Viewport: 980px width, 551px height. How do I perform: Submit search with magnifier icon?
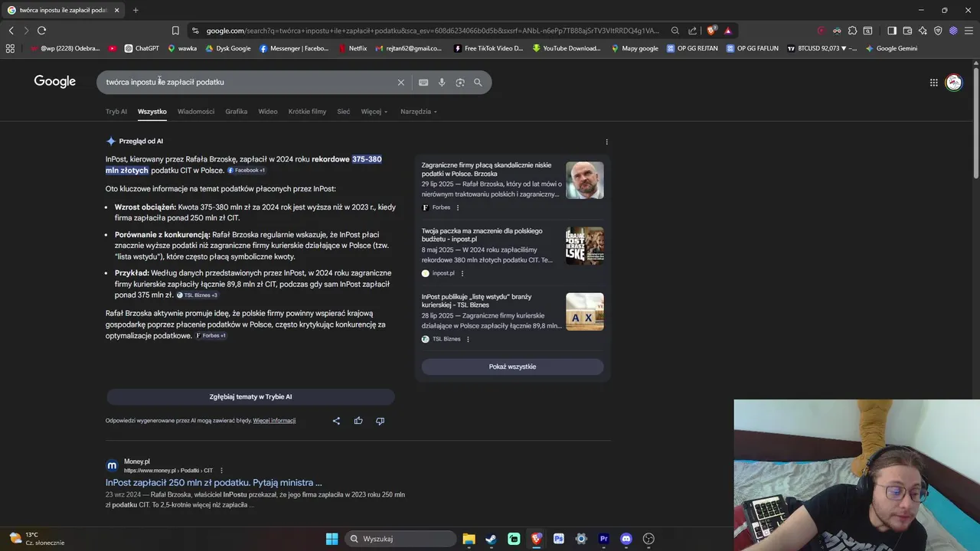[478, 82]
